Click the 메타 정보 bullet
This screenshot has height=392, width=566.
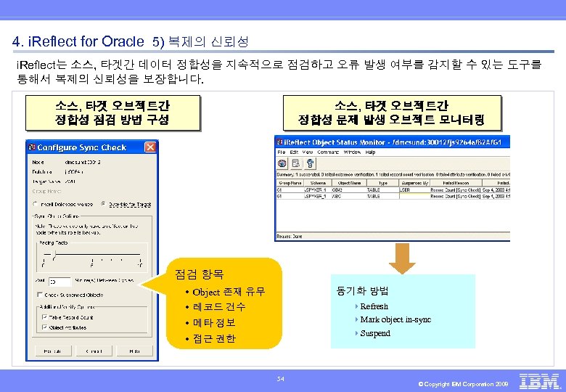pyautogui.click(x=214, y=322)
